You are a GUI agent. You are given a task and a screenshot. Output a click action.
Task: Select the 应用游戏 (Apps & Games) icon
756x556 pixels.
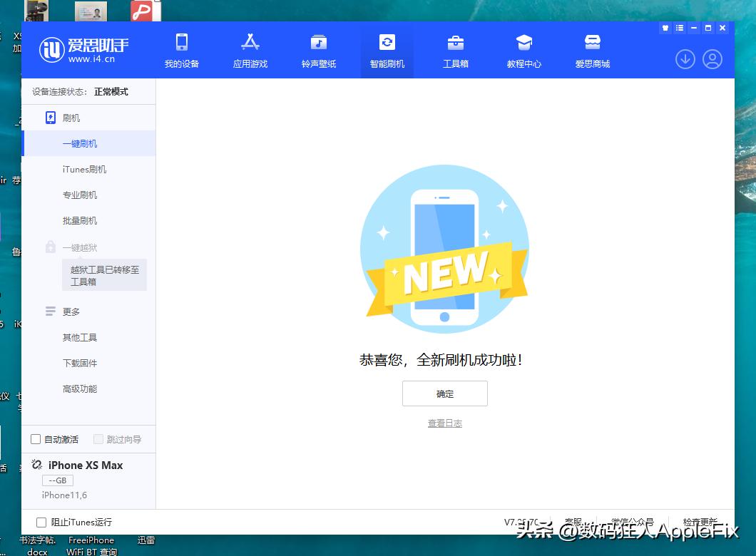250,50
